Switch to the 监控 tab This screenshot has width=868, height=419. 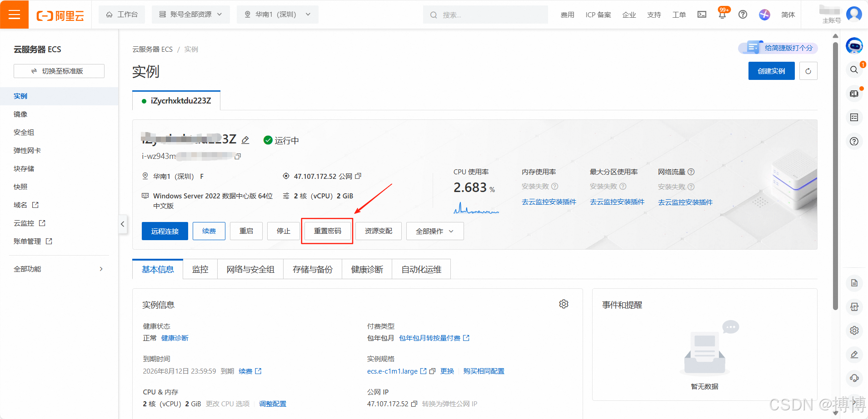pos(200,269)
